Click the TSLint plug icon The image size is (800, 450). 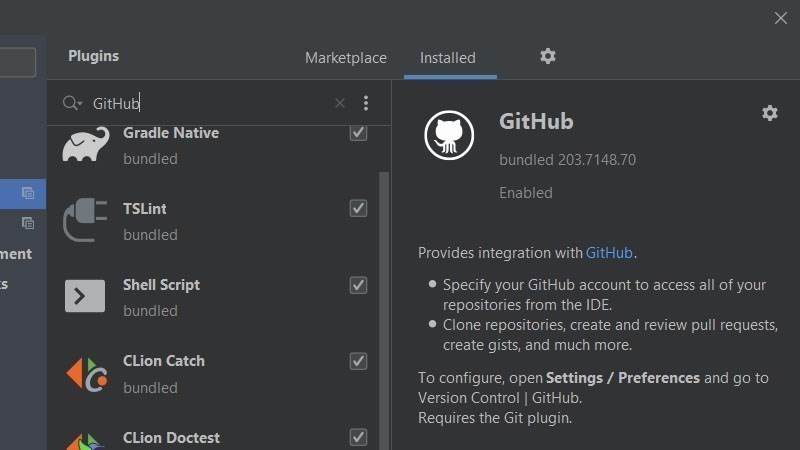[x=86, y=221]
